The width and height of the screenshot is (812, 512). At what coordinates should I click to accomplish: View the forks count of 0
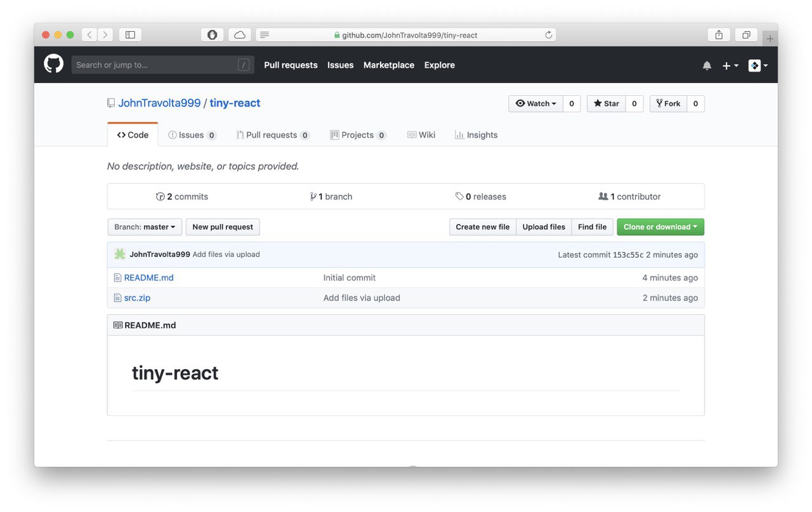pyautogui.click(x=696, y=103)
